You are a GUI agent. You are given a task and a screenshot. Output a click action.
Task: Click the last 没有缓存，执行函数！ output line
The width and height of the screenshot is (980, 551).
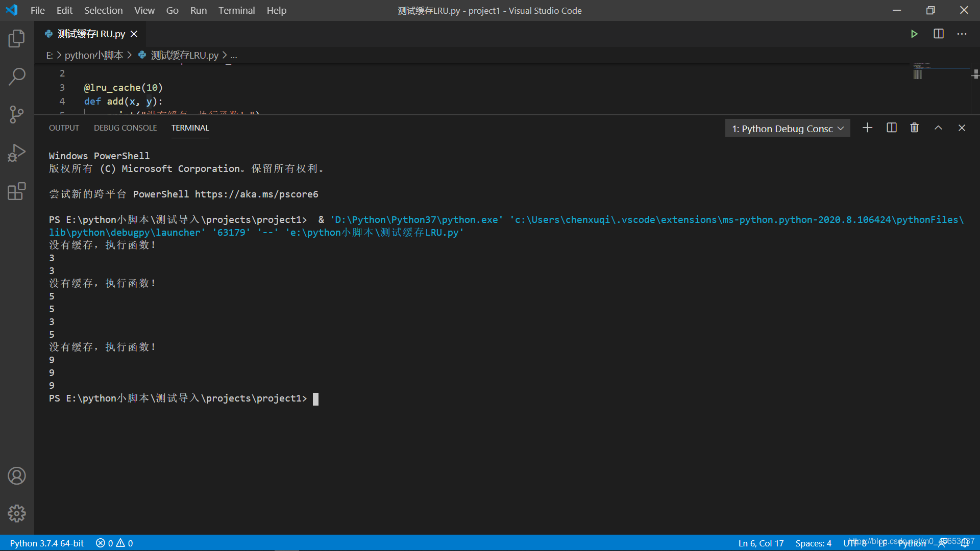(x=103, y=347)
